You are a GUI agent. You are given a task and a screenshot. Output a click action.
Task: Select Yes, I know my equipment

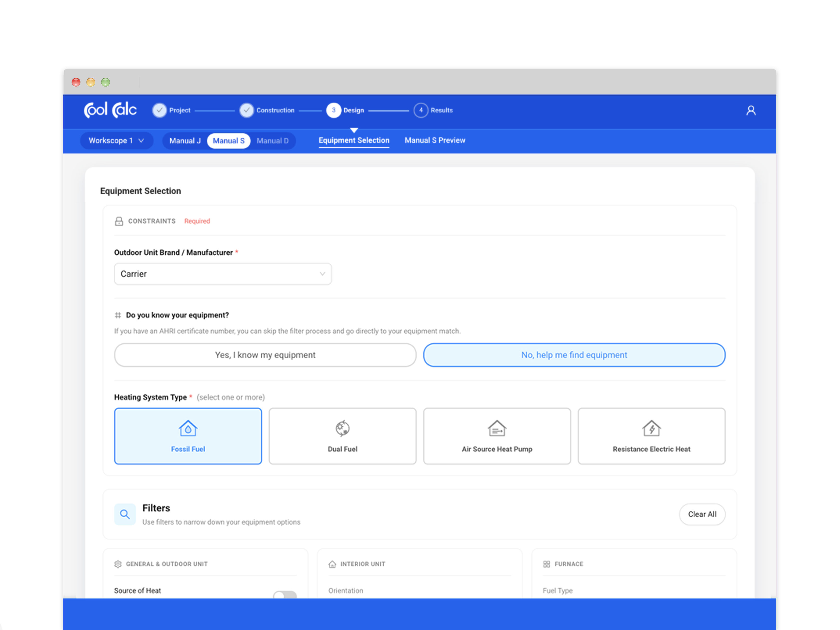pos(265,355)
